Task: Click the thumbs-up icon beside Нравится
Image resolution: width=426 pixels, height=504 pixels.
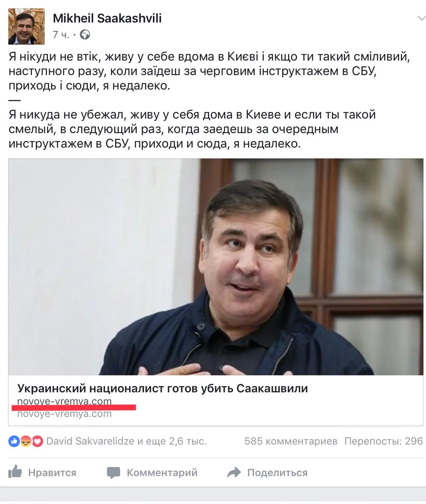Action: pyautogui.click(x=16, y=472)
